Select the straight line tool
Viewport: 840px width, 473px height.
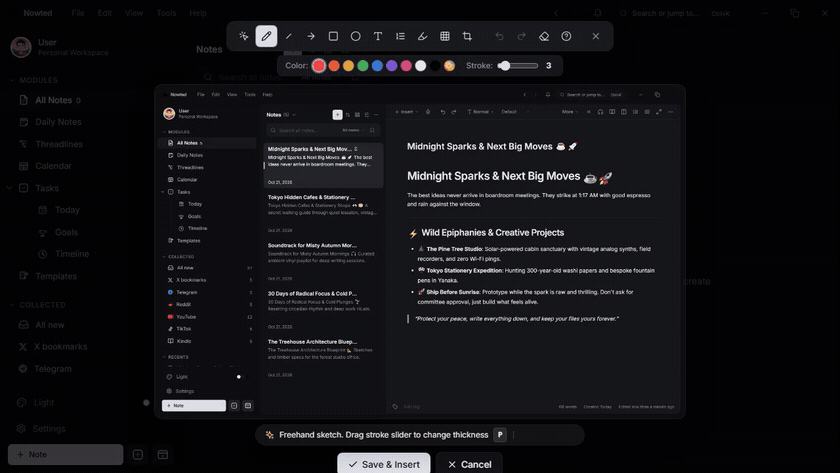pyautogui.click(x=289, y=36)
